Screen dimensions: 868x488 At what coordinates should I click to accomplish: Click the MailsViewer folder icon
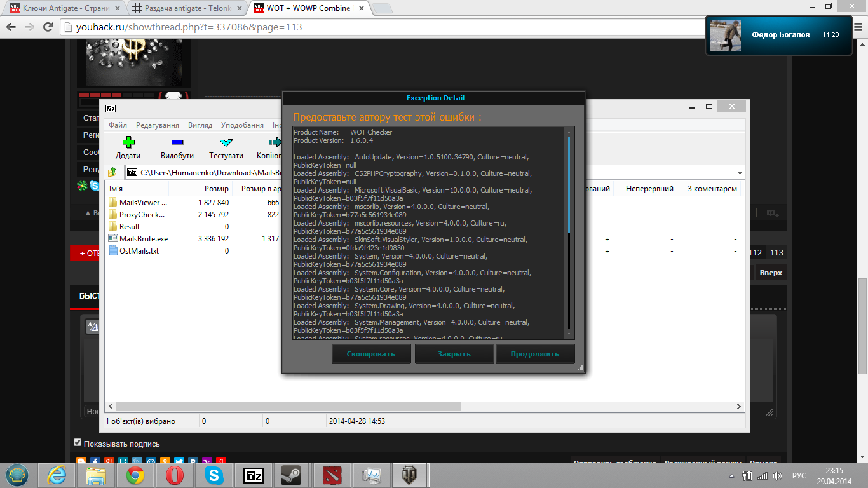coord(113,202)
